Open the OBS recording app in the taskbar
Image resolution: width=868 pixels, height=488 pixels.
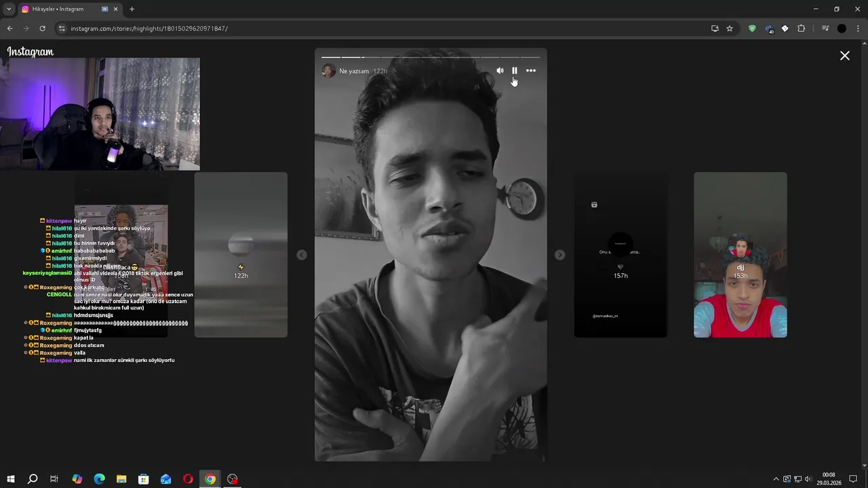tap(233, 479)
